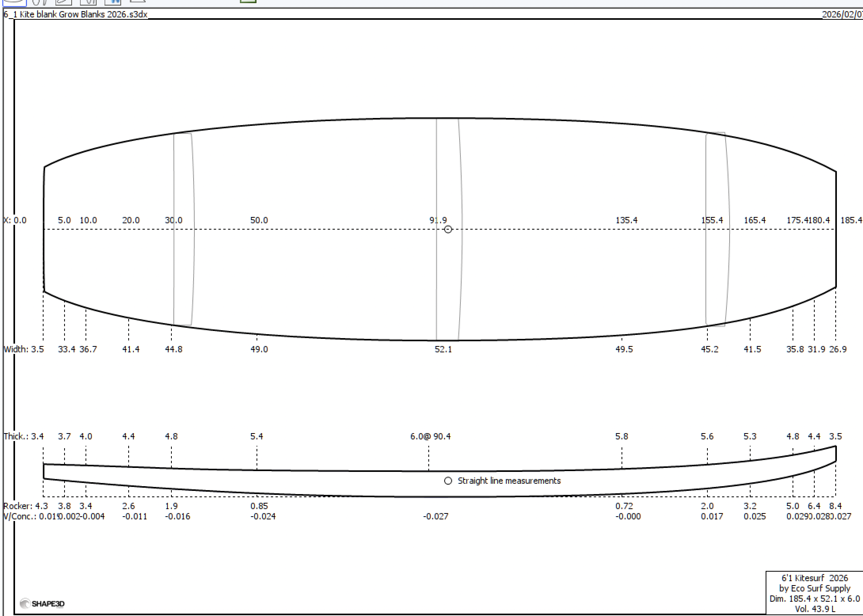Select the X position label 50.0

click(259, 220)
